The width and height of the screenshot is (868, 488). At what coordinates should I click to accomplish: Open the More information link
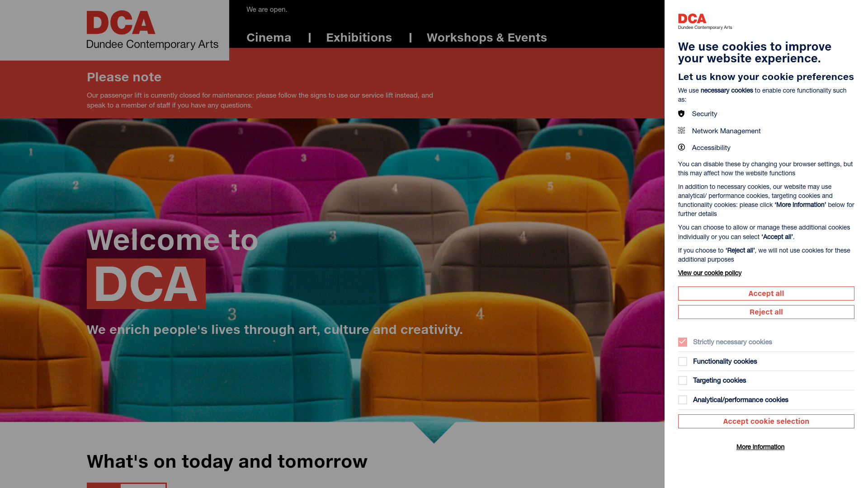[760, 447]
